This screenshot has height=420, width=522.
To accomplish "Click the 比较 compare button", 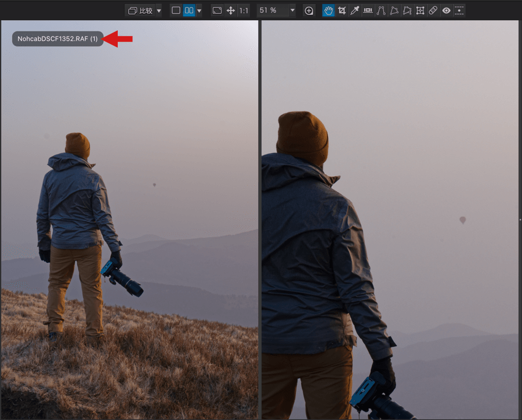I will click(140, 10).
